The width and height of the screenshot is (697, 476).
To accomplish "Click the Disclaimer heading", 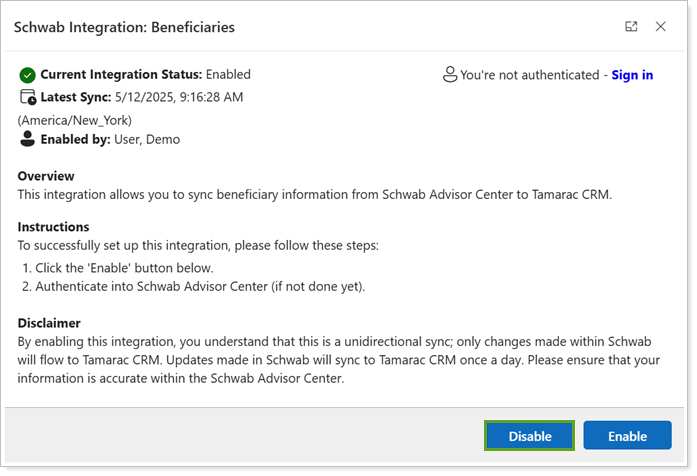I will tap(49, 323).
